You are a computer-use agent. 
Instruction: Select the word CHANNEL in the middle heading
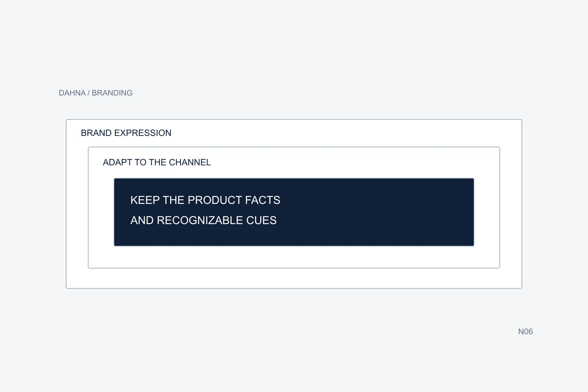pos(190,162)
